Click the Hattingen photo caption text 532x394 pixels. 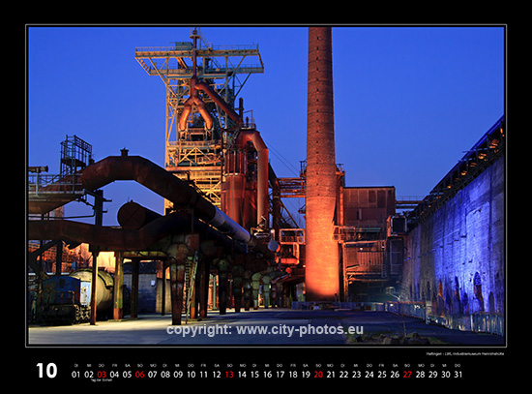(x=465, y=354)
